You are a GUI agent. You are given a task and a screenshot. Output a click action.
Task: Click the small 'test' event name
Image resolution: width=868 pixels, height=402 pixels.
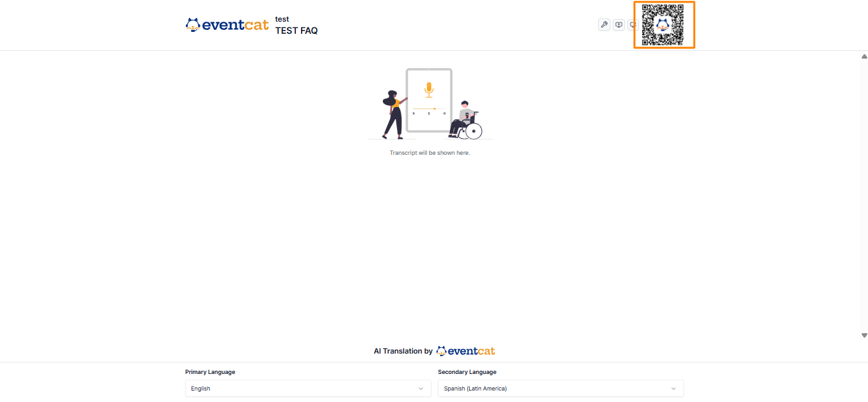[x=282, y=19]
